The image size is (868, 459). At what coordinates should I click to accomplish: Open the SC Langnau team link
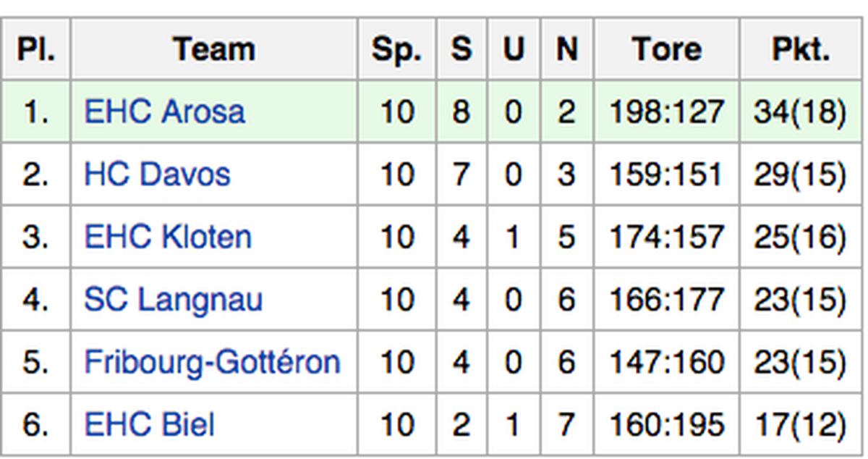173,300
